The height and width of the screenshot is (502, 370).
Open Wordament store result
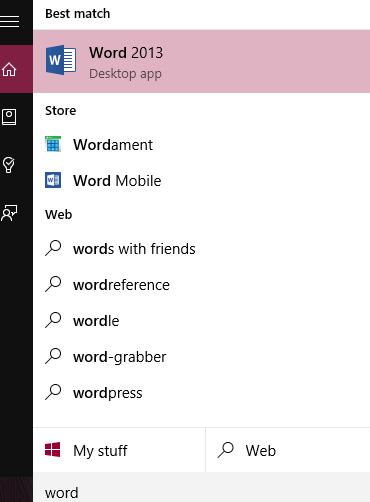tap(201, 145)
